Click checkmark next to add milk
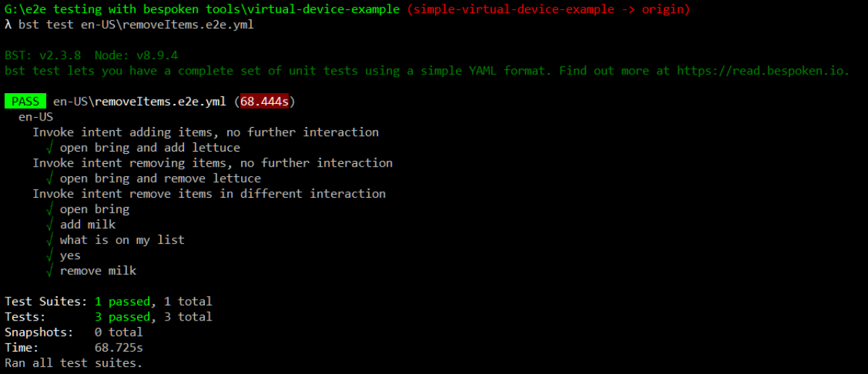Viewport: 868px width, 374px height. (50, 224)
